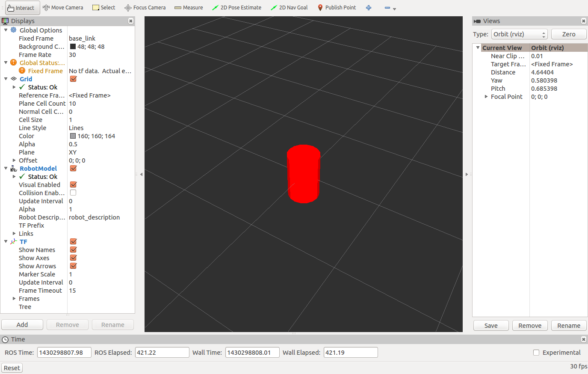This screenshot has width=588, height=374.
Task: Click the RobotModel Status Ok checkmark icon
Action: click(x=22, y=176)
